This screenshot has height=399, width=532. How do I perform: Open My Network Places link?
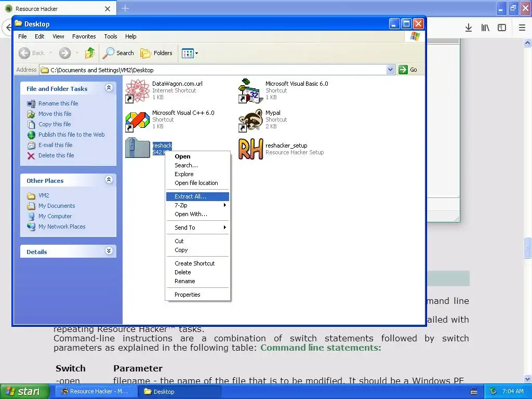coord(62,227)
